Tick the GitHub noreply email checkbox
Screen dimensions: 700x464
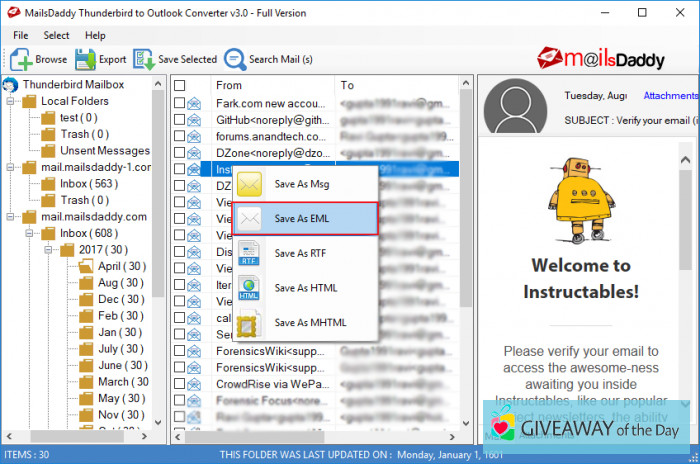pos(180,120)
